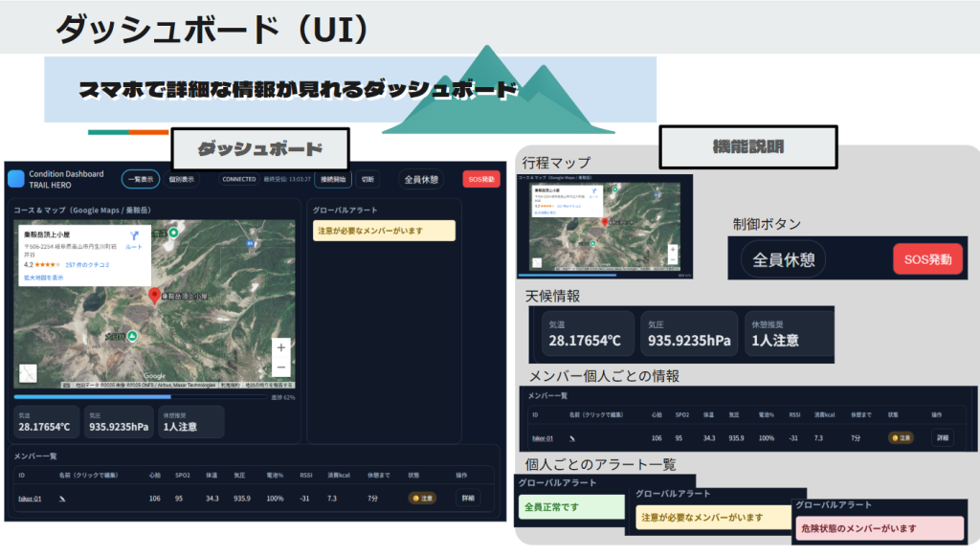
Task: Click the green mountain marker on the main map
Action: click(133, 336)
